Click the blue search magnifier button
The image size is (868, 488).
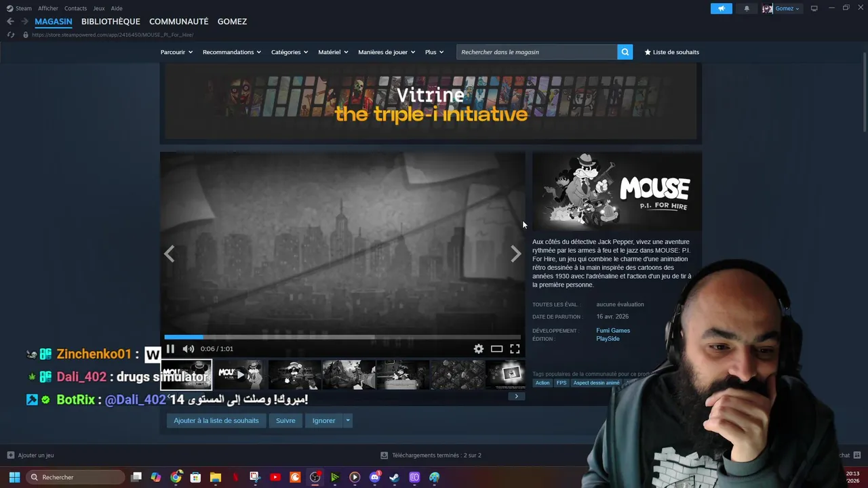(625, 52)
